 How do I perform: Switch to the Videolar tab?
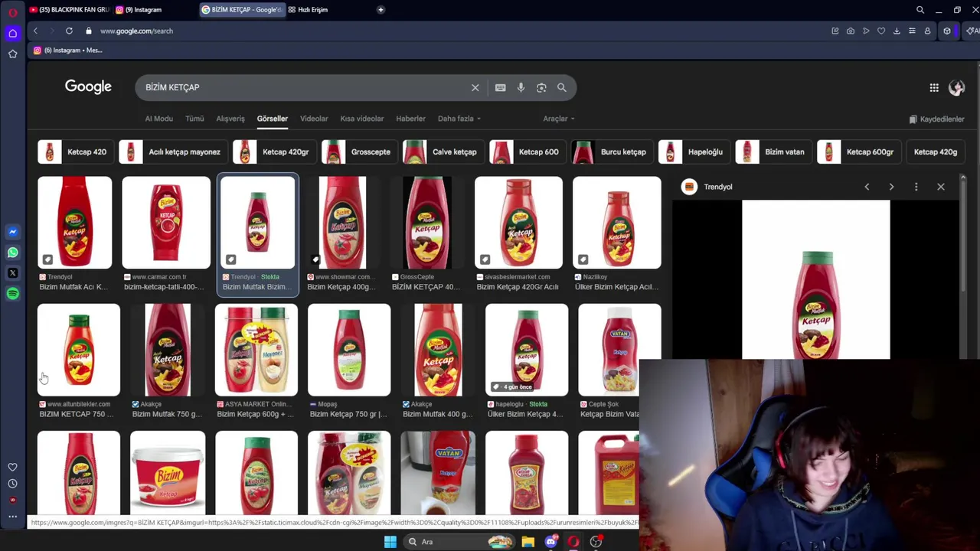[x=314, y=119]
